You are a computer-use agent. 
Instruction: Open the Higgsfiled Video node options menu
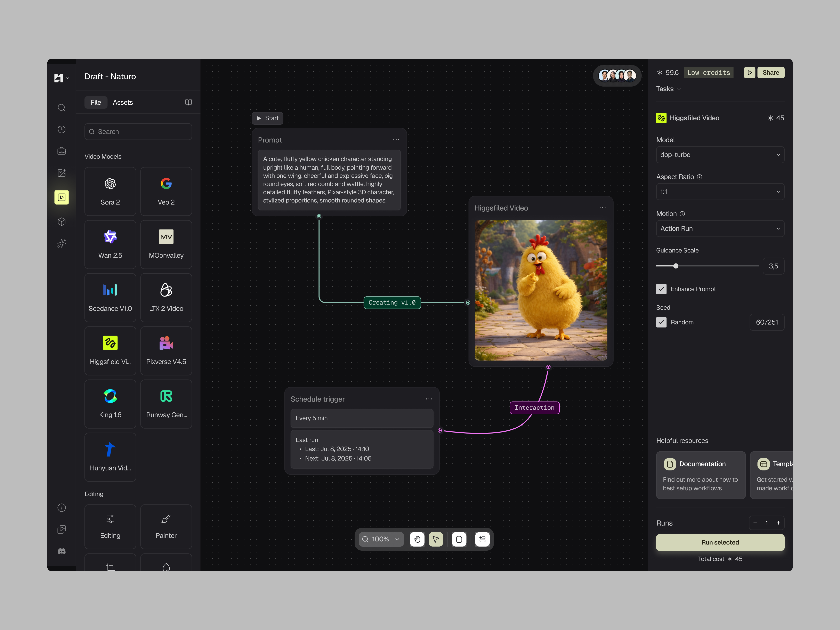click(603, 208)
